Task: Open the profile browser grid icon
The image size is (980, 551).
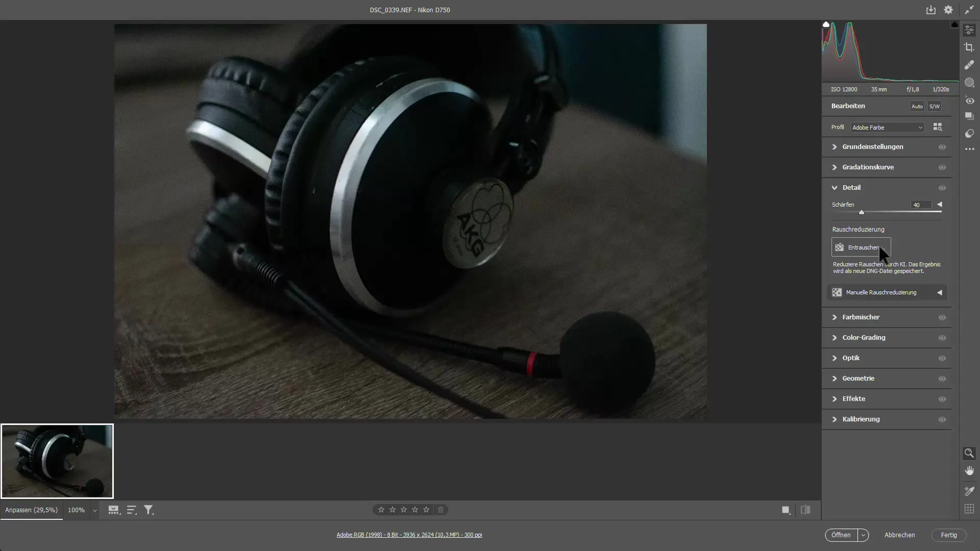Action: click(938, 127)
